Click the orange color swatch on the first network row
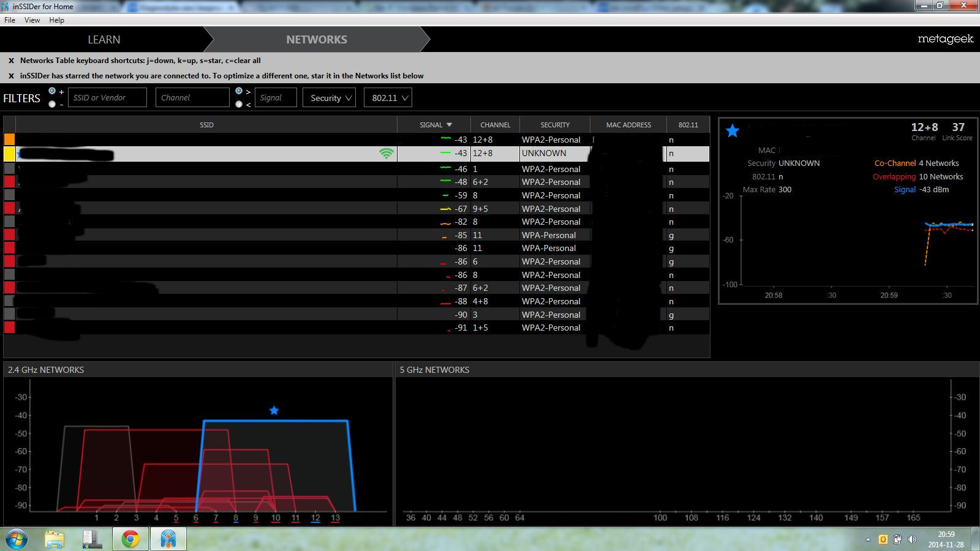 coord(9,140)
